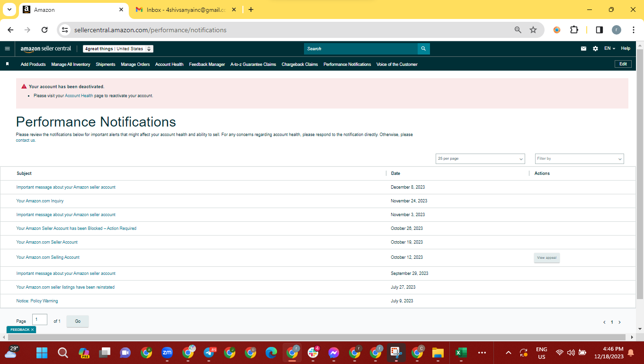Open Manage All Inventory menu item
644x364 pixels.
71,64
